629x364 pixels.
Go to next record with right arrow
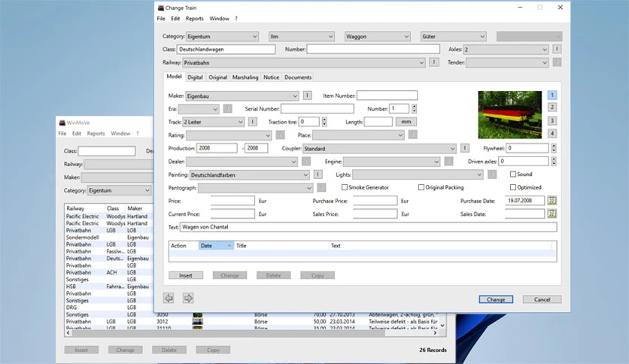(x=188, y=298)
